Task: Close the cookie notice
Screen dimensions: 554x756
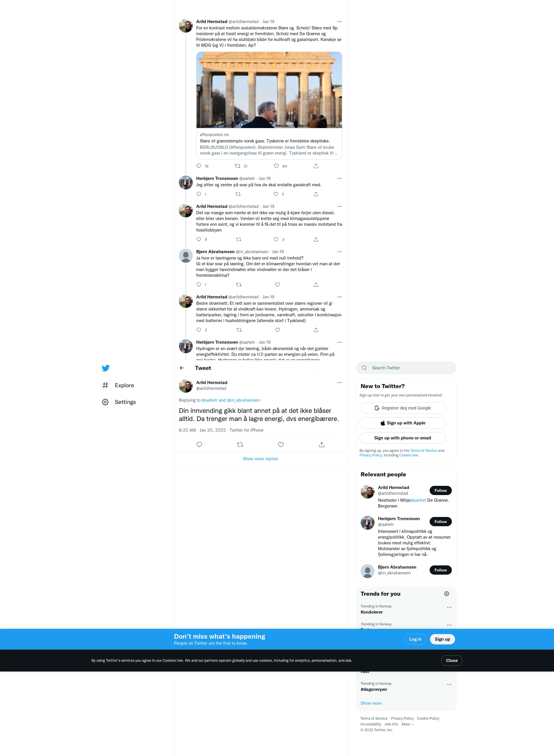Action: (x=452, y=661)
